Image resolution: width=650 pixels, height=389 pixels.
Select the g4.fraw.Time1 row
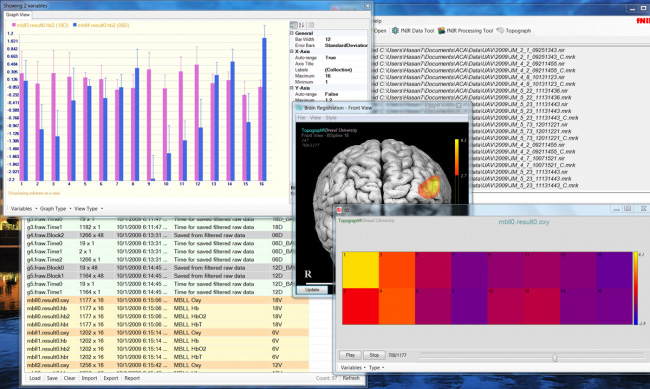(160, 251)
